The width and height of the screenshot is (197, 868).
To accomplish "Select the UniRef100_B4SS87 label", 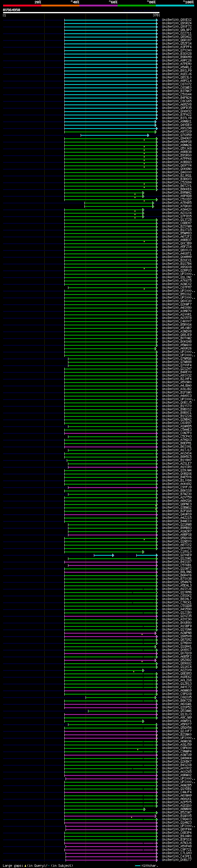I will click(177, 562).
